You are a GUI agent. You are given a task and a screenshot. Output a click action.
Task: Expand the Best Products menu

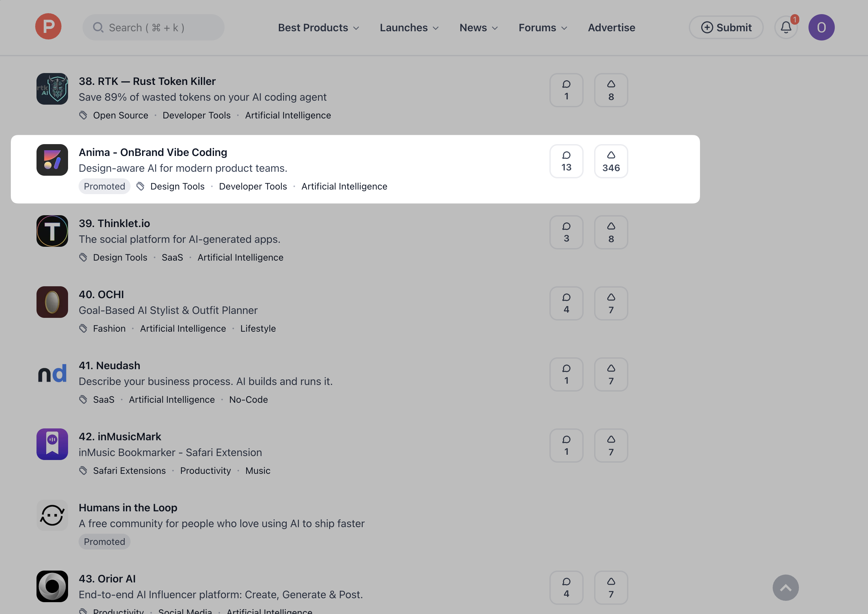318,28
